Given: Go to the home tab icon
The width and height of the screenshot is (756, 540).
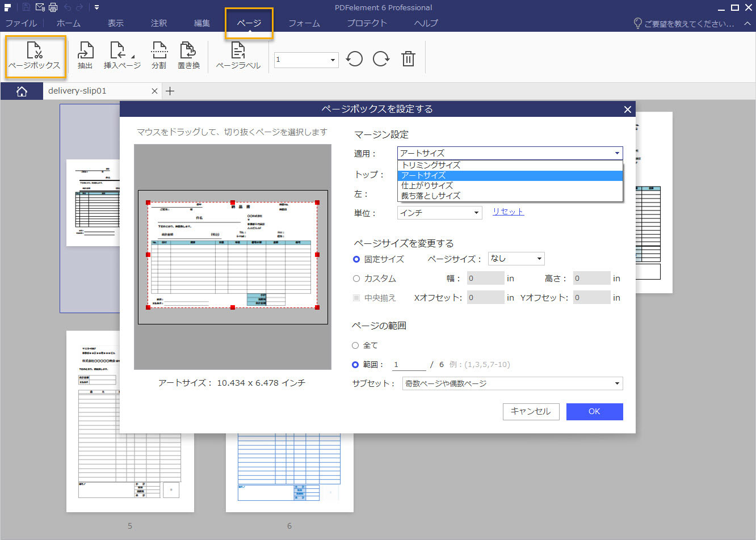Looking at the screenshot, I should click(22, 91).
